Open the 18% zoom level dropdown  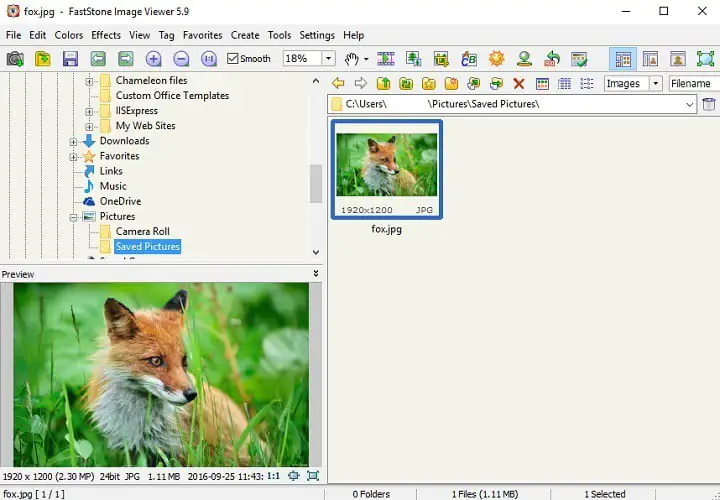[x=328, y=59]
